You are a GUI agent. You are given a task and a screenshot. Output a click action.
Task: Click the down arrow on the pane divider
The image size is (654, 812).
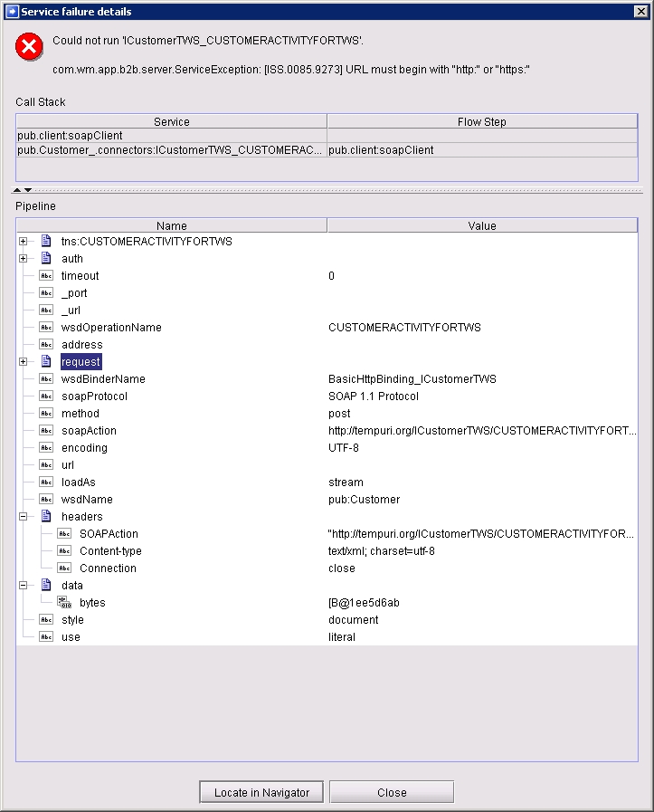tap(28, 190)
